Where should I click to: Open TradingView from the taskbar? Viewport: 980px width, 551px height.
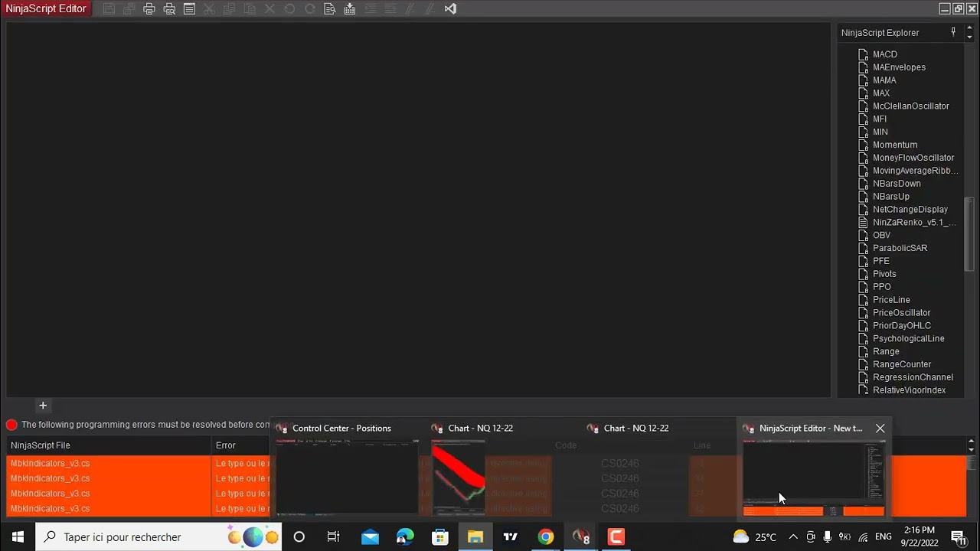(x=510, y=536)
